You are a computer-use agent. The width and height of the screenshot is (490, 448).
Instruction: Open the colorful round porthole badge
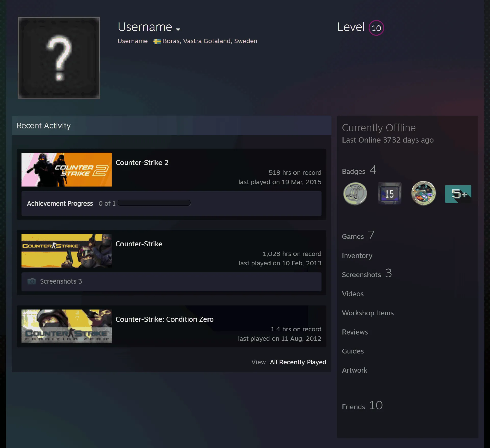[423, 193]
